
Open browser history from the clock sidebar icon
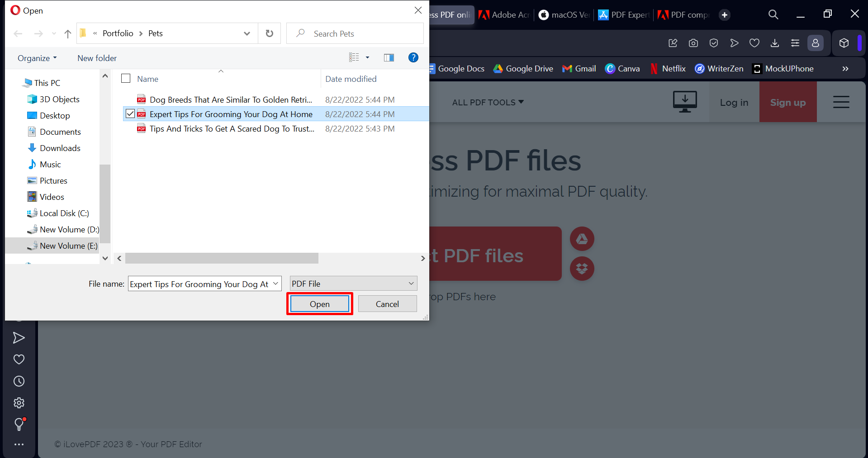(x=19, y=381)
